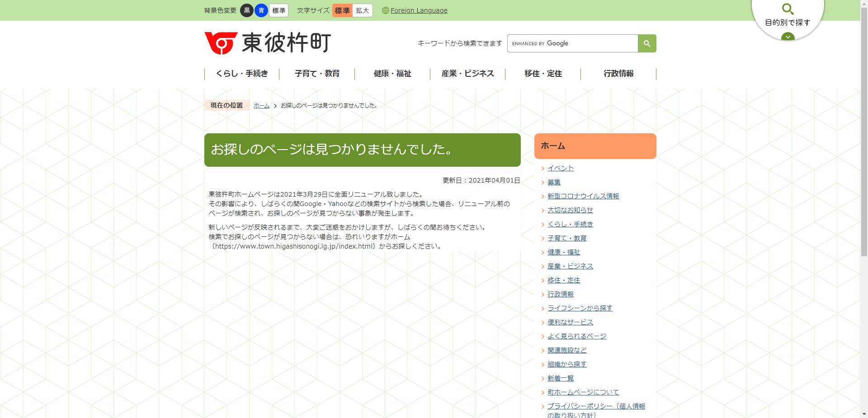Open 行政情報 from the top navigation
Viewport: 868px width, 418px height.
[x=618, y=73]
